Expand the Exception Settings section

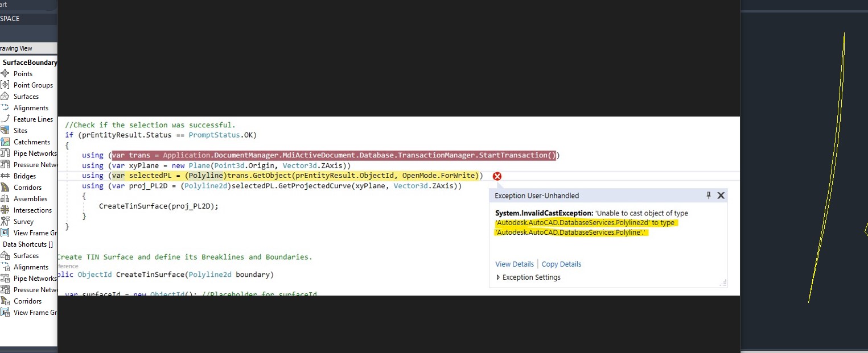coord(529,277)
